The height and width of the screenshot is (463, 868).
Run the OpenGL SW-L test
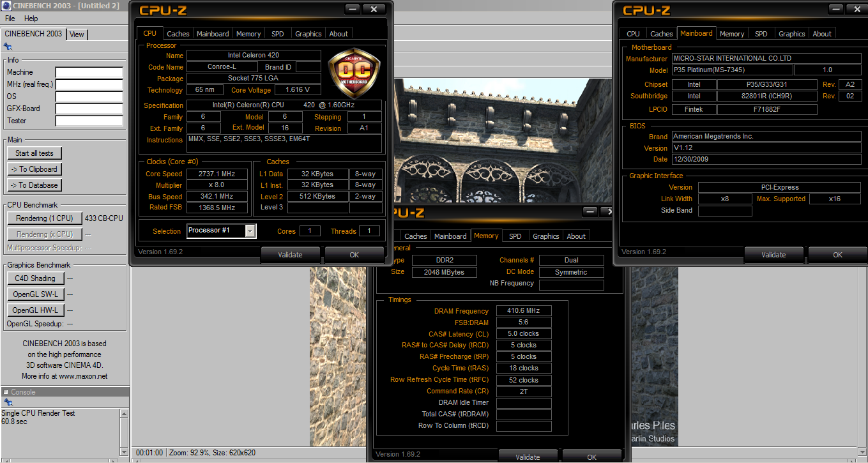[35, 294]
